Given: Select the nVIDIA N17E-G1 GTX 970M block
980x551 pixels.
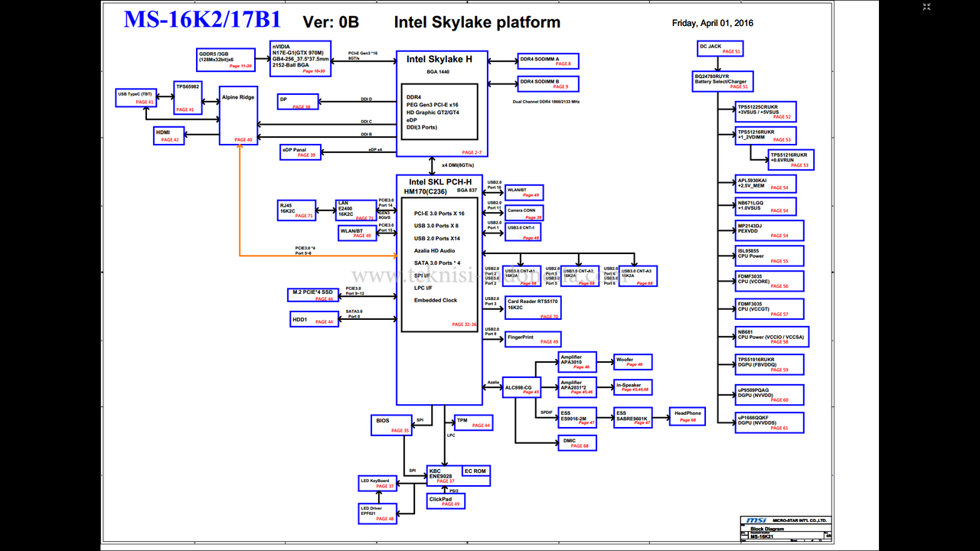Looking at the screenshot, I should [301, 58].
